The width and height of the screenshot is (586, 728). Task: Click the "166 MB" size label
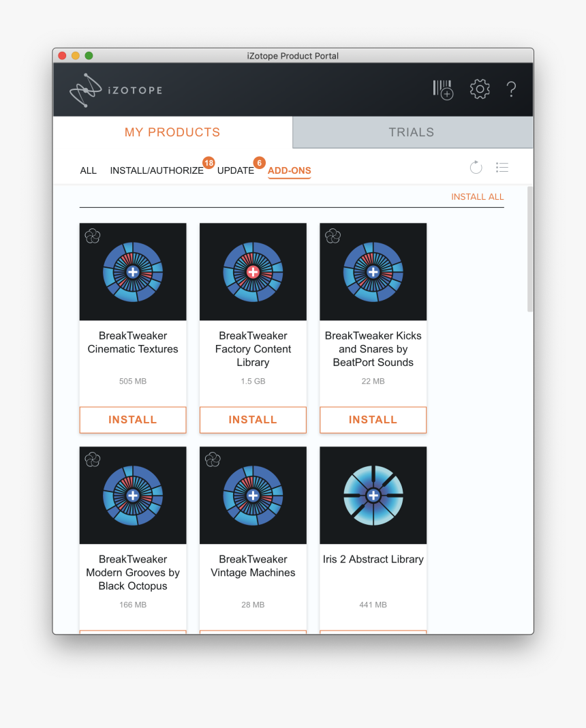[x=133, y=605]
